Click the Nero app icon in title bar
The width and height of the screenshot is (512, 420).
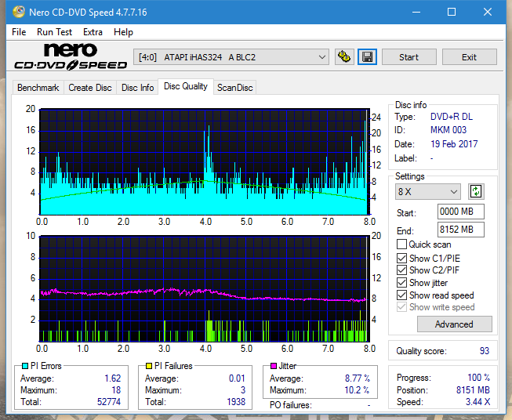[x=19, y=12]
